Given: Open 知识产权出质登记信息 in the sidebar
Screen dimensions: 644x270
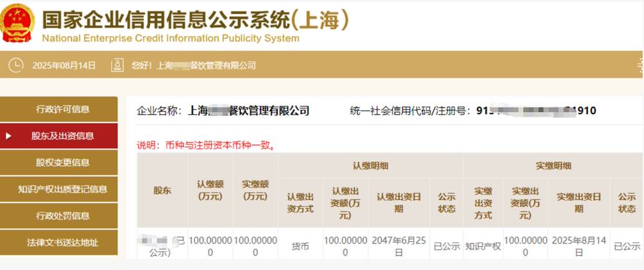Looking at the screenshot, I should click(x=59, y=189).
